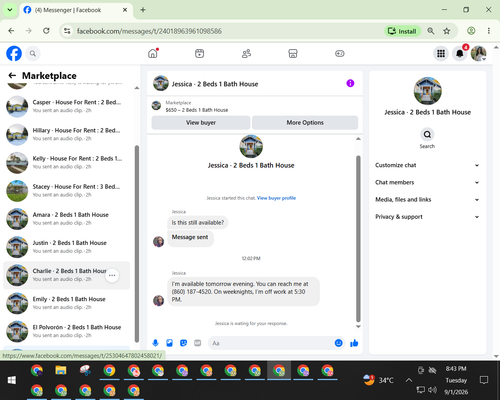Attach a photo with the image icon

170,343
